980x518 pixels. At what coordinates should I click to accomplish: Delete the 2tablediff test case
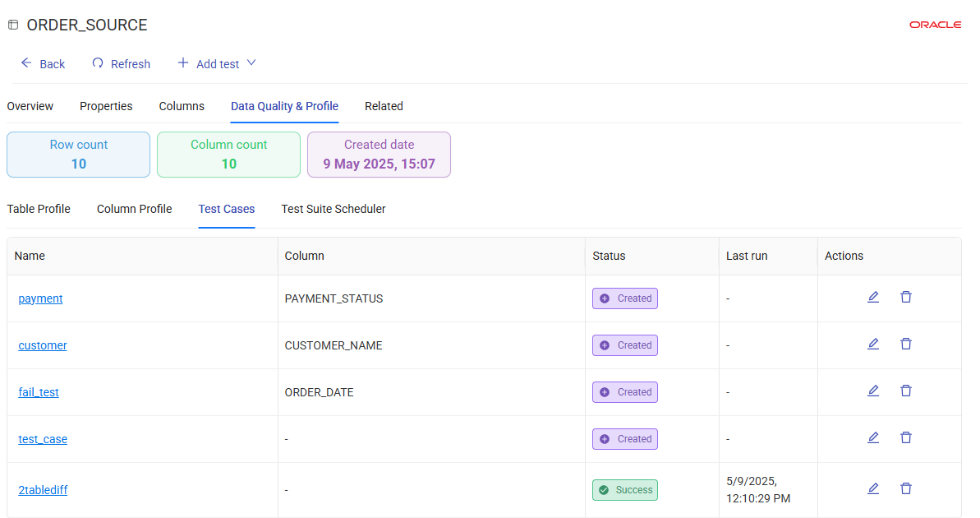point(906,489)
